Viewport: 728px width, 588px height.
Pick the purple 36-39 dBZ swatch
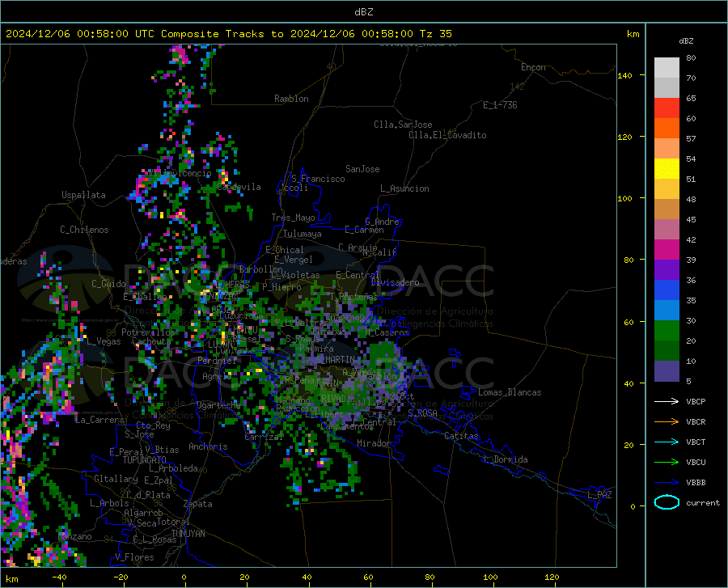(x=667, y=270)
